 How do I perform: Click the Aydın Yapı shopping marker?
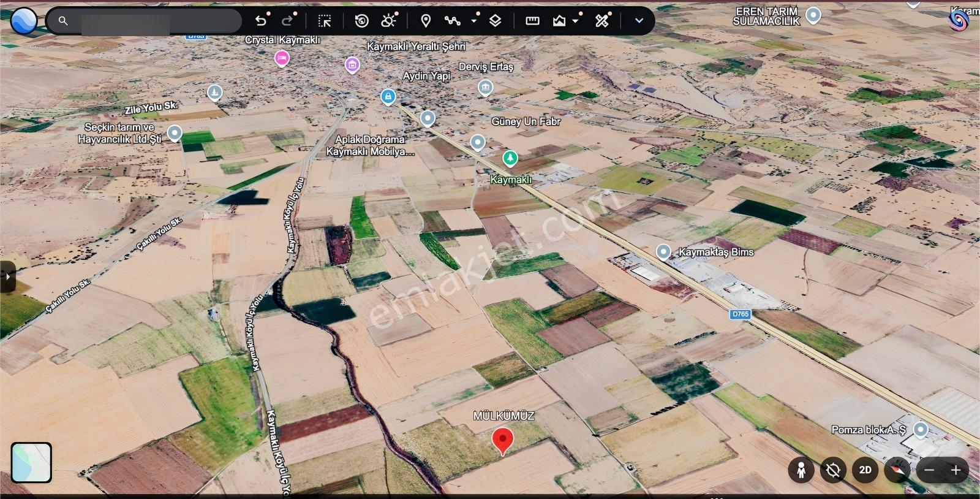click(x=388, y=97)
